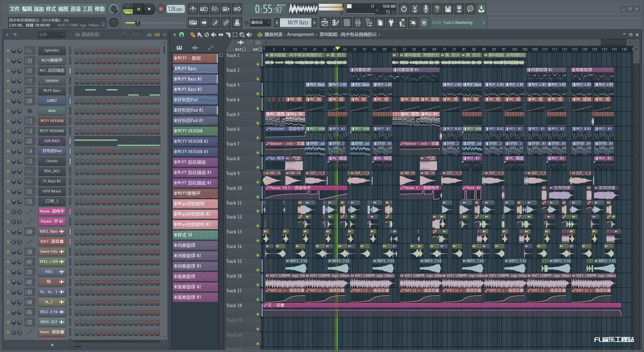Click the 好听的Pad channel button
This screenshot has width=644, height=352.
(52, 151)
